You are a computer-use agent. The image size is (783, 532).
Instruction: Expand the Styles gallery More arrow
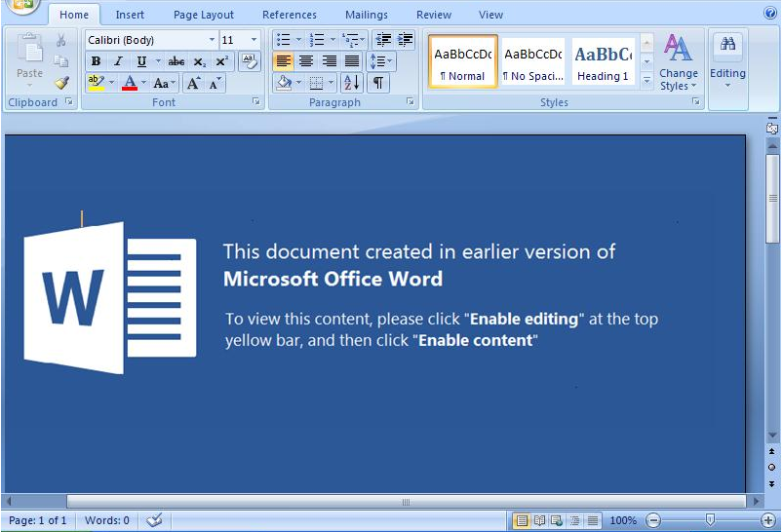(x=646, y=80)
